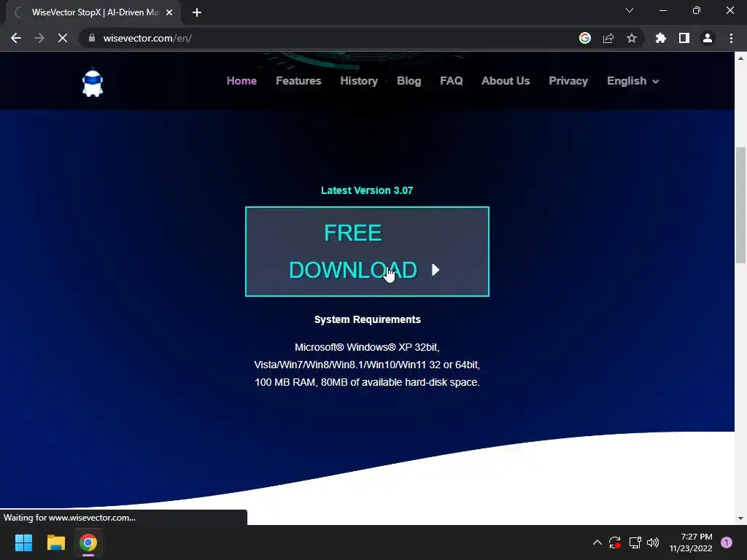This screenshot has height=560, width=747.
Task: Open the tab search chevron
Action: pos(630,10)
